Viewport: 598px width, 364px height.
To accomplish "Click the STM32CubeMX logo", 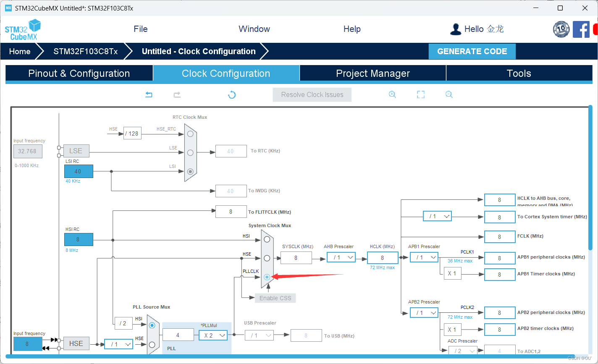I will coord(23,29).
